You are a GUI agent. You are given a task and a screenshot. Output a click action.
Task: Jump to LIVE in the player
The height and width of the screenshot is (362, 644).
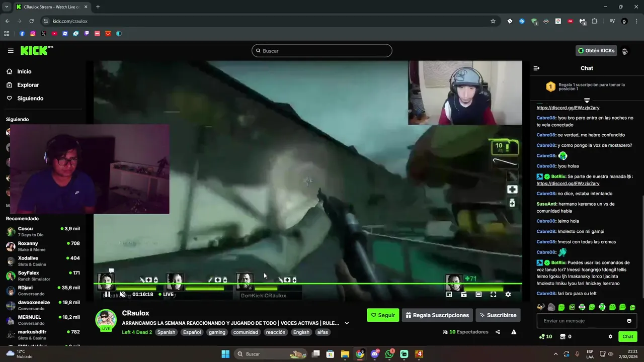tap(166, 294)
